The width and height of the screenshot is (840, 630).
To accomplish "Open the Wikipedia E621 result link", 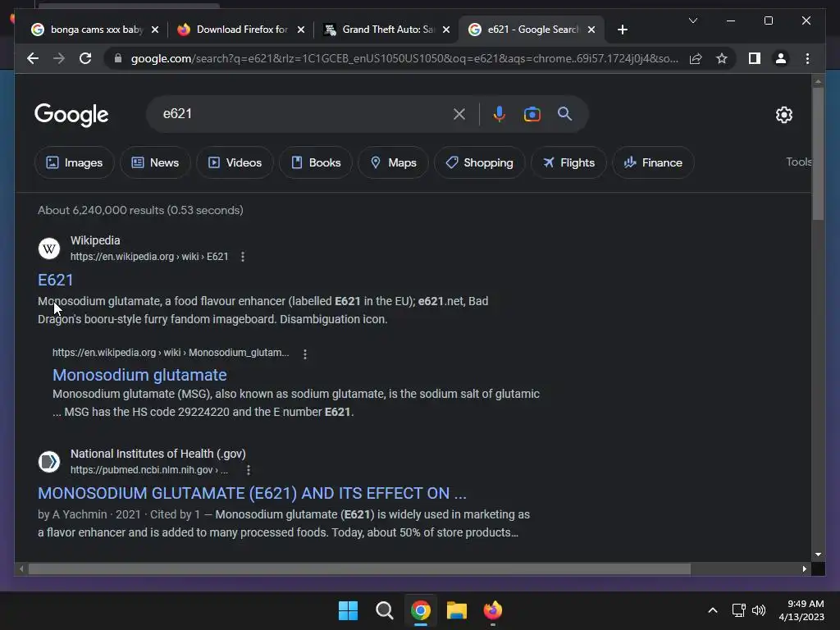I will click(x=55, y=281).
